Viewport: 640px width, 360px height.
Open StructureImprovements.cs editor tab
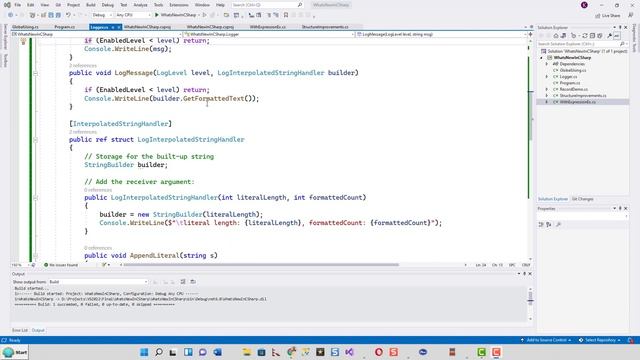point(325,27)
